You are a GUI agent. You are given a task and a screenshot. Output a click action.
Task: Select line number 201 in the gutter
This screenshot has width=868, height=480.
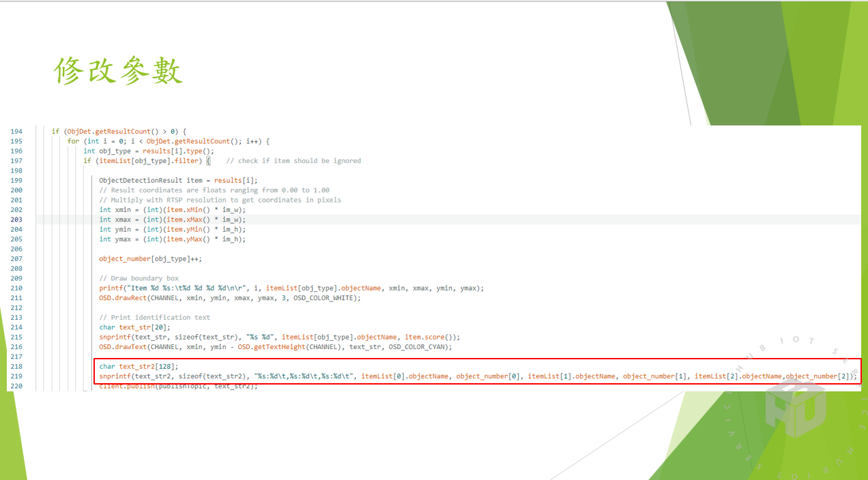16,200
